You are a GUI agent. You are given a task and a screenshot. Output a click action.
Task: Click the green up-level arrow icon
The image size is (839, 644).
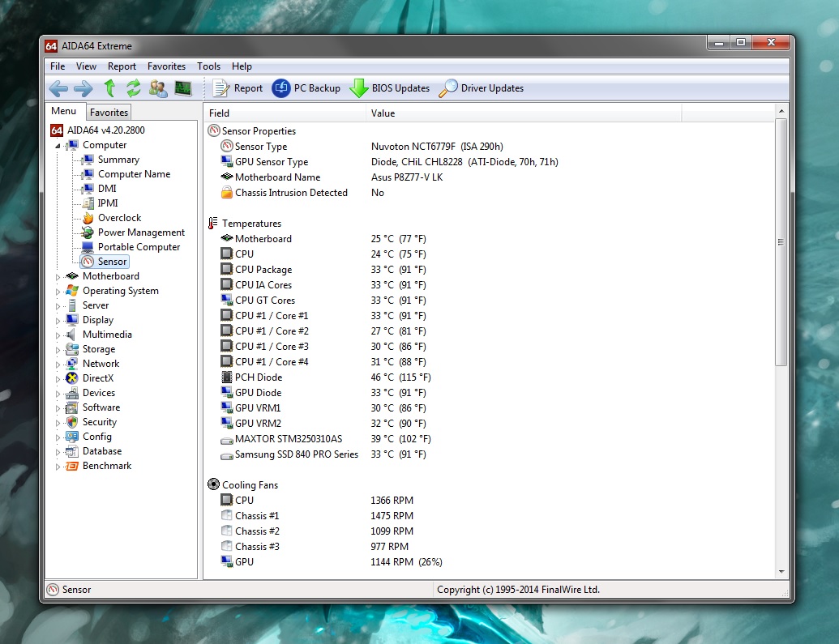[x=109, y=87]
